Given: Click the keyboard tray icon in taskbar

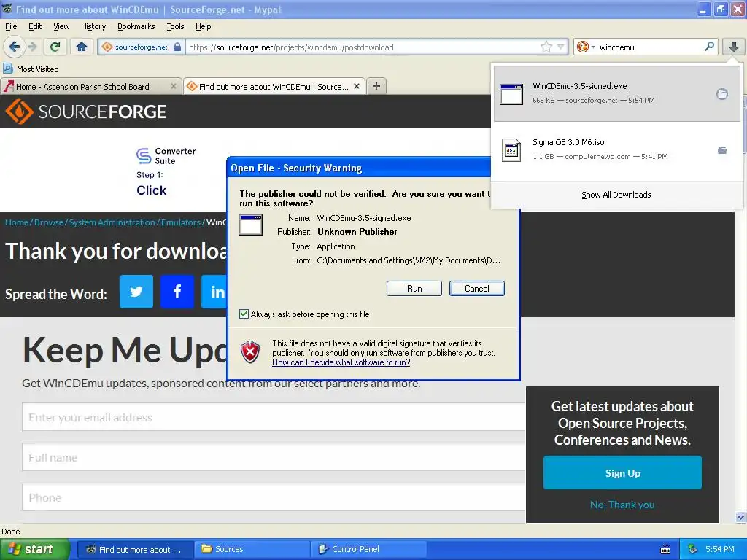Looking at the screenshot, I should [x=665, y=550].
